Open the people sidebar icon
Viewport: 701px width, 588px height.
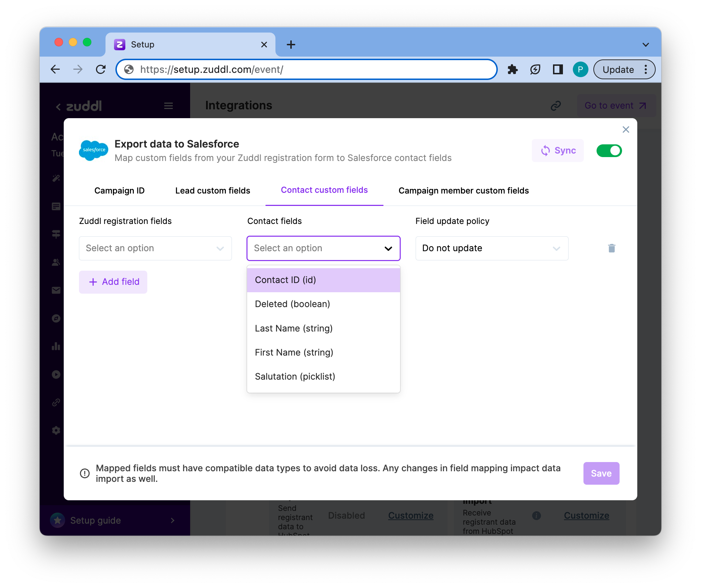(x=56, y=263)
